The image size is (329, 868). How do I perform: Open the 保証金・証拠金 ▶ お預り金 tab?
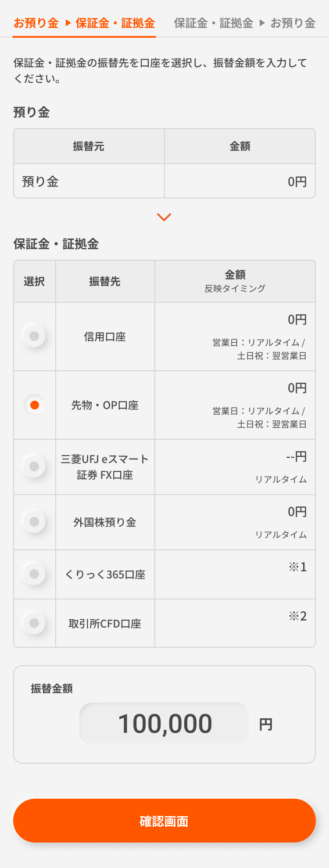pyautogui.click(x=244, y=23)
